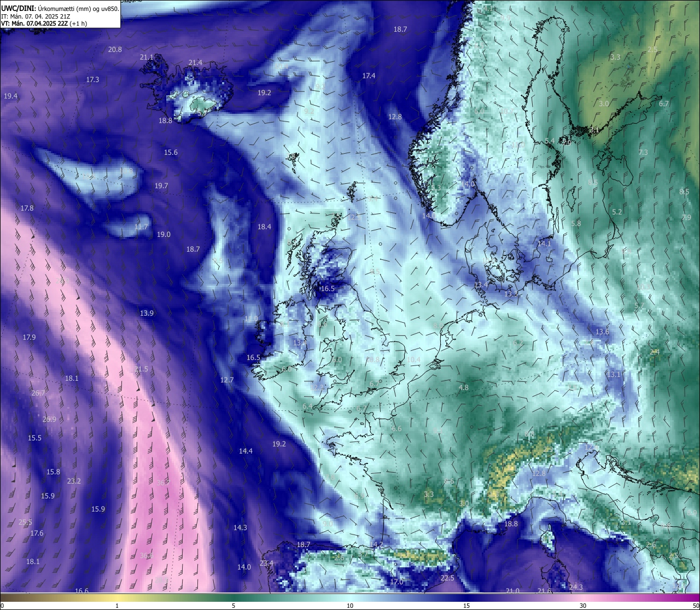
Task: Click the map value '5.8'
Action: [x=576, y=224]
